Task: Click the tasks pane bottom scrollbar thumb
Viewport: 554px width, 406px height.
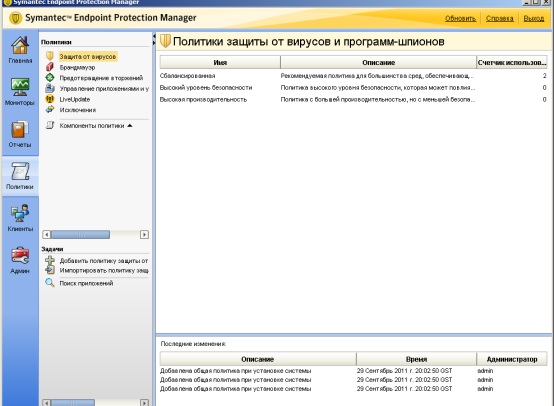Action: pos(73,402)
